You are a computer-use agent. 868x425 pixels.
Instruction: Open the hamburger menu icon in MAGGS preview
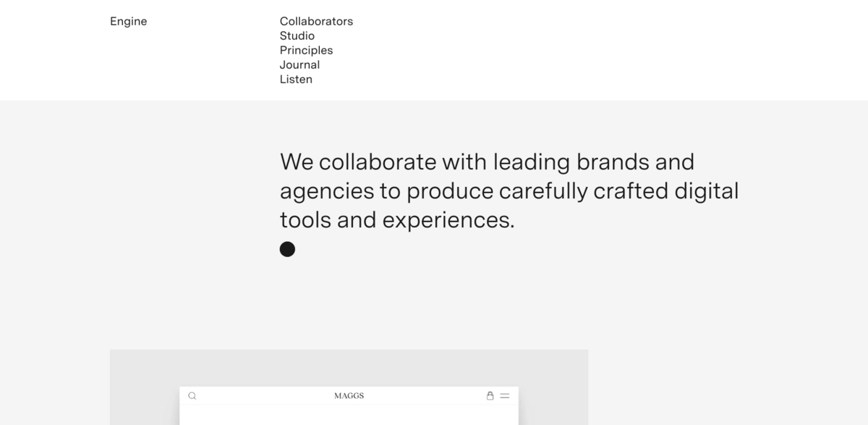click(505, 396)
